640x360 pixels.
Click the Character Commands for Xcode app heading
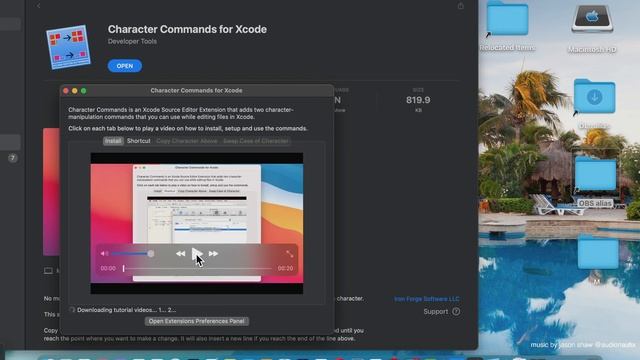[187, 29]
